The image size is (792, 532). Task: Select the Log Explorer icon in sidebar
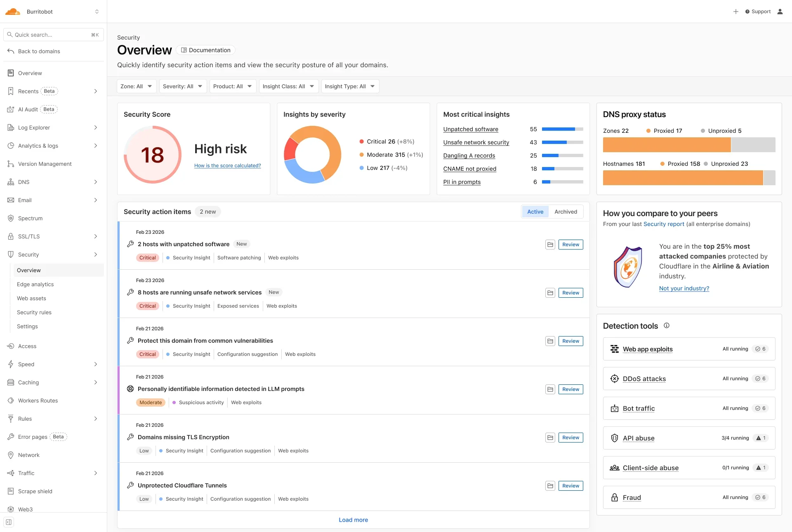[x=10, y=127]
